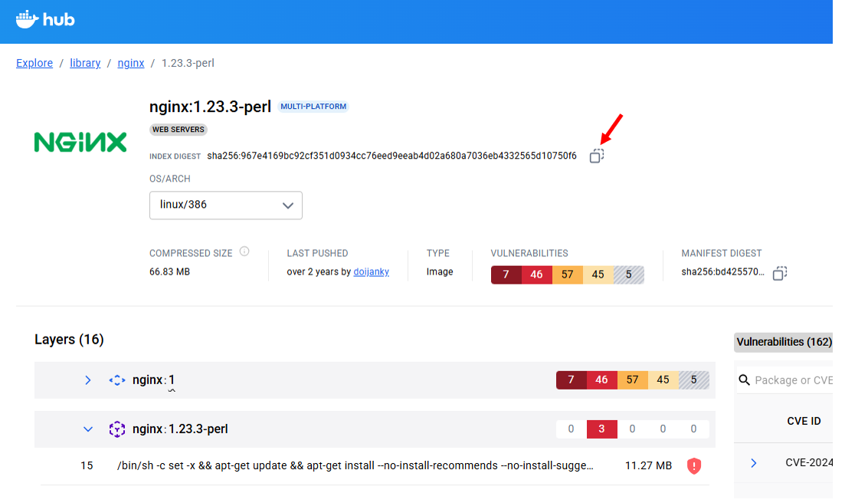Click the full index digest sha256 string
The image size is (868, 503).
pos(391,156)
